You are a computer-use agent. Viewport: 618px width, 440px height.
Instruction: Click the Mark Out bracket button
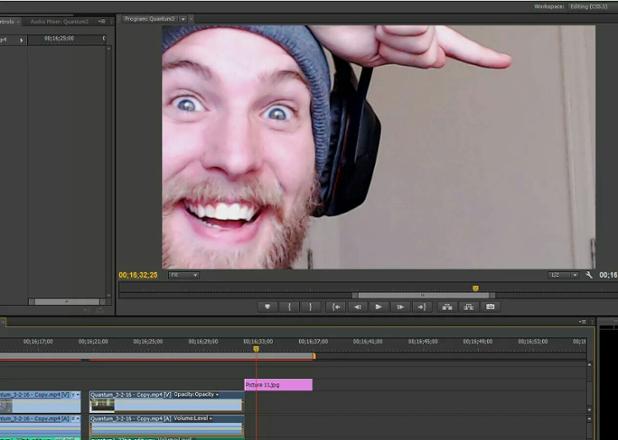click(311, 307)
